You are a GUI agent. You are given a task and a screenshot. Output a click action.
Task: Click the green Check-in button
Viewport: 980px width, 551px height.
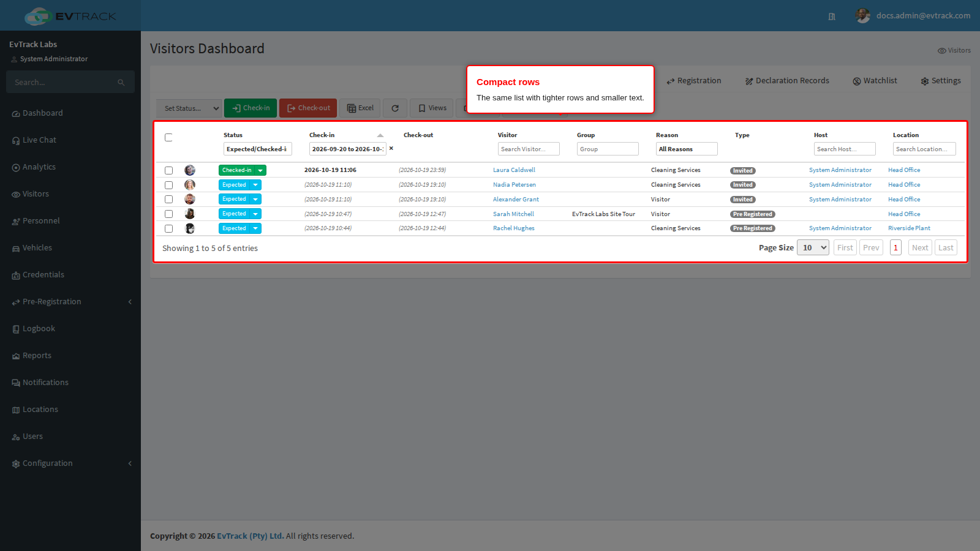click(251, 108)
